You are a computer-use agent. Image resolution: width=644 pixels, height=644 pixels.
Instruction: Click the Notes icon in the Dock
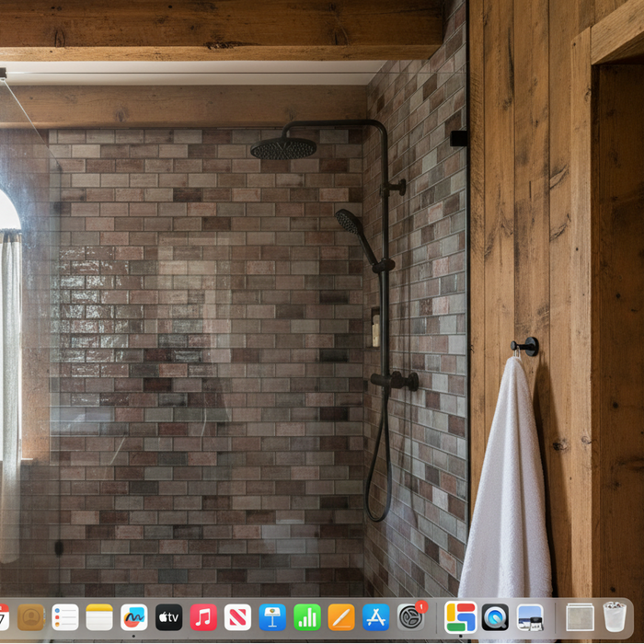tap(99, 616)
